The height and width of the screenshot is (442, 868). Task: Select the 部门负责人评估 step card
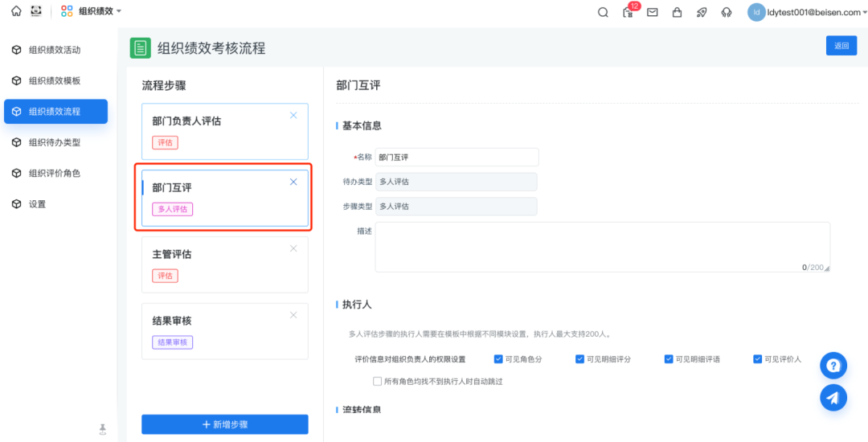pyautogui.click(x=225, y=132)
